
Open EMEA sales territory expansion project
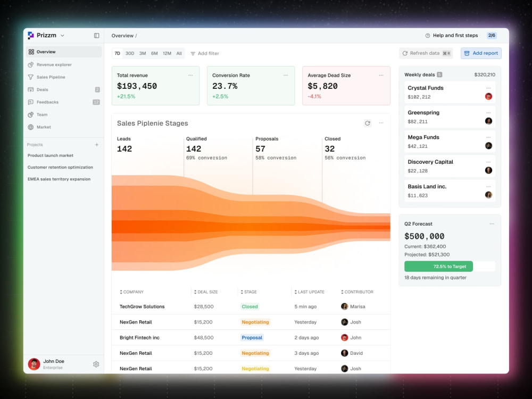(x=59, y=179)
